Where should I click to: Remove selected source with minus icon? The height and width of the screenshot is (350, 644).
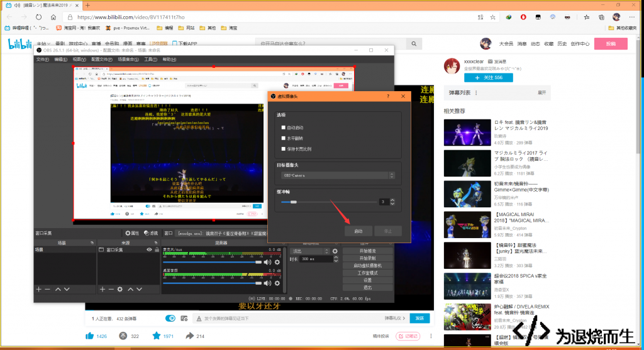coord(111,289)
